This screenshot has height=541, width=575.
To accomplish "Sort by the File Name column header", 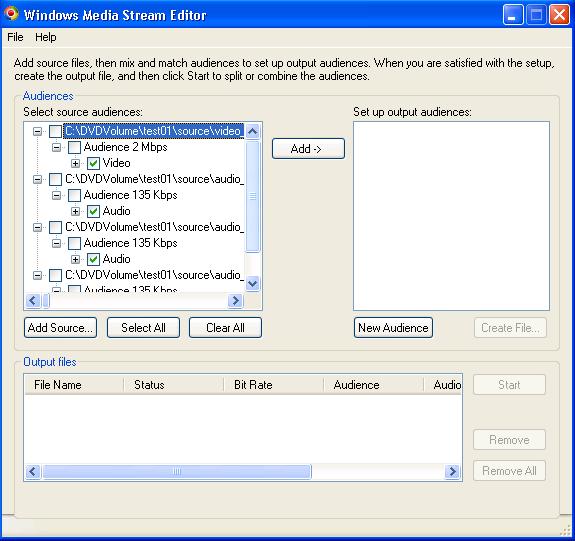I will [x=74, y=385].
